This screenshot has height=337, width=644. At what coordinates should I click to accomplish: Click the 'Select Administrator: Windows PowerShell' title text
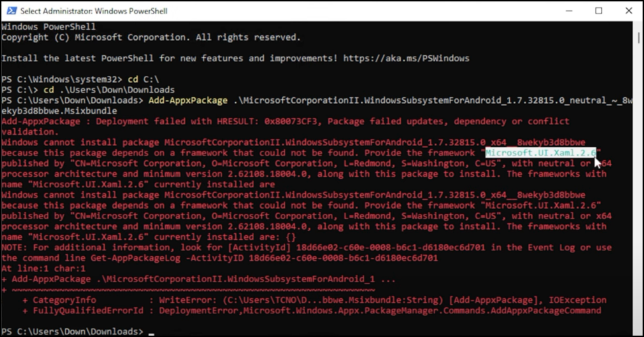[x=93, y=11]
